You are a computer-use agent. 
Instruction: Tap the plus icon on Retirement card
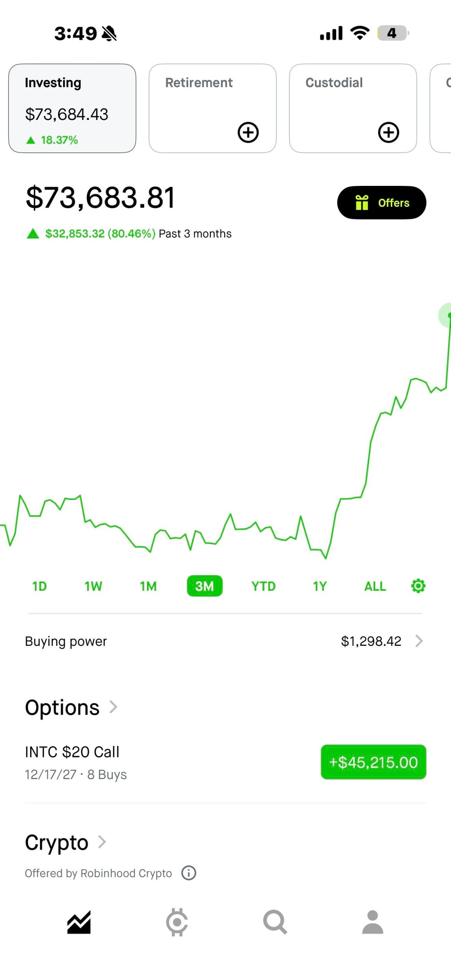coord(248,132)
